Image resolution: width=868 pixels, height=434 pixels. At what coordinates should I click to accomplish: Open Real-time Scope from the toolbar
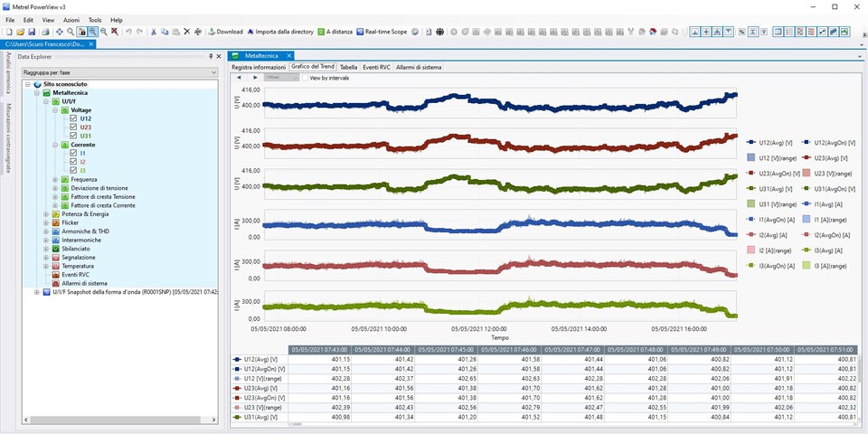pyautogui.click(x=383, y=32)
